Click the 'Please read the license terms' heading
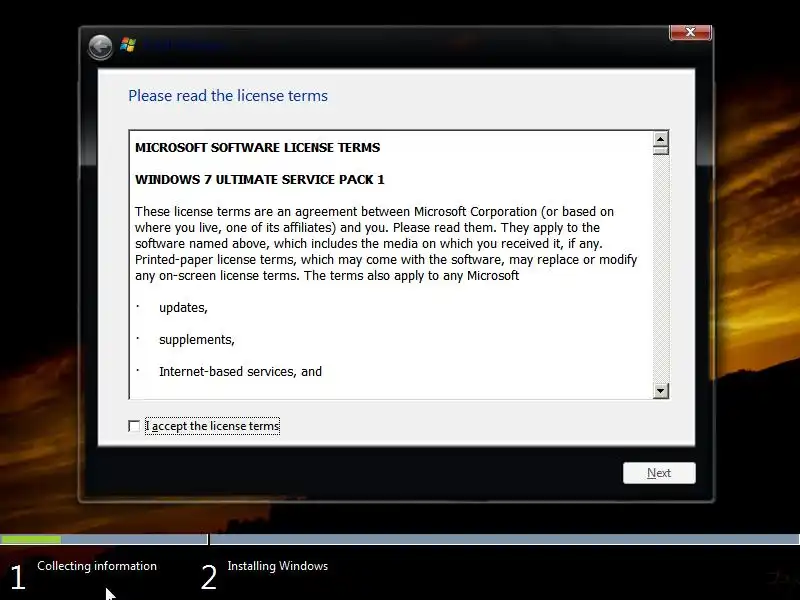Image resolution: width=800 pixels, height=600 pixels. point(228,96)
